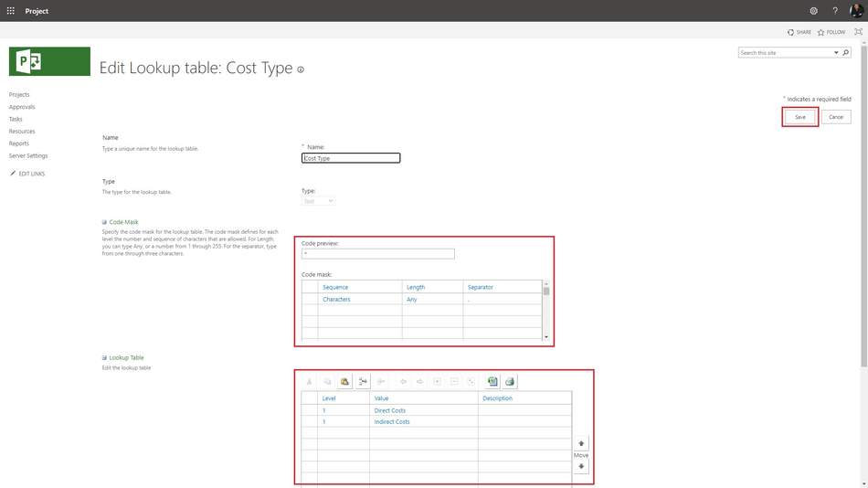Viewport: 868px width, 488px height.
Task: Open Reports in the side navigation
Action: tap(19, 143)
